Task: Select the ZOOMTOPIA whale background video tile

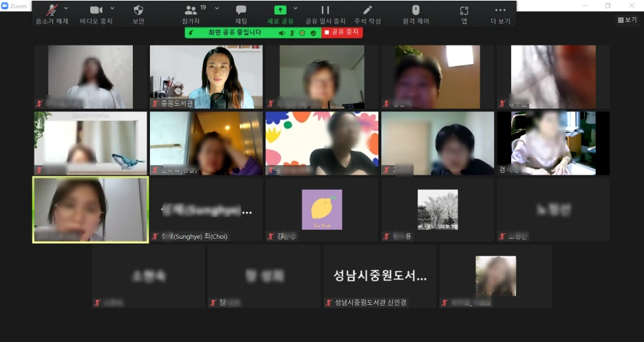Action: click(90, 143)
